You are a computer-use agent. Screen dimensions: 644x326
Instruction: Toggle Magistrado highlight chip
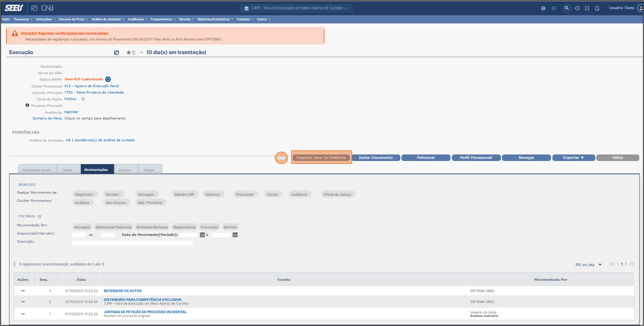pos(84,194)
